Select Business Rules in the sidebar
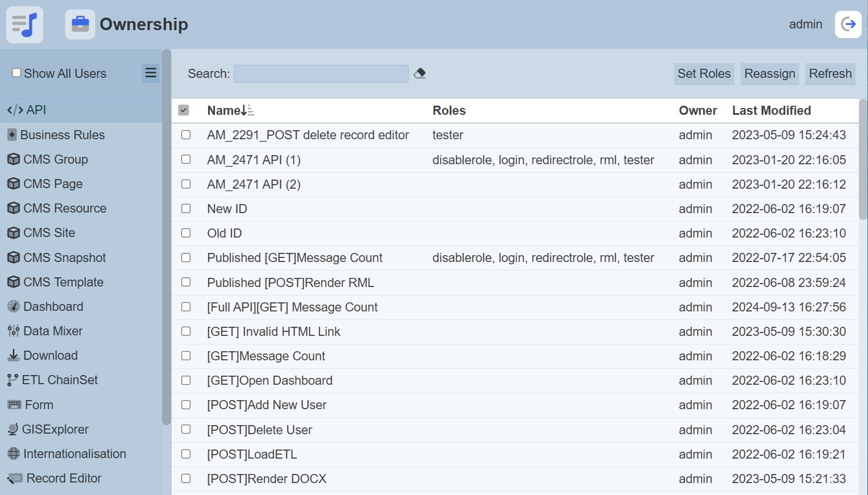The width and height of the screenshot is (868, 495). pos(62,135)
